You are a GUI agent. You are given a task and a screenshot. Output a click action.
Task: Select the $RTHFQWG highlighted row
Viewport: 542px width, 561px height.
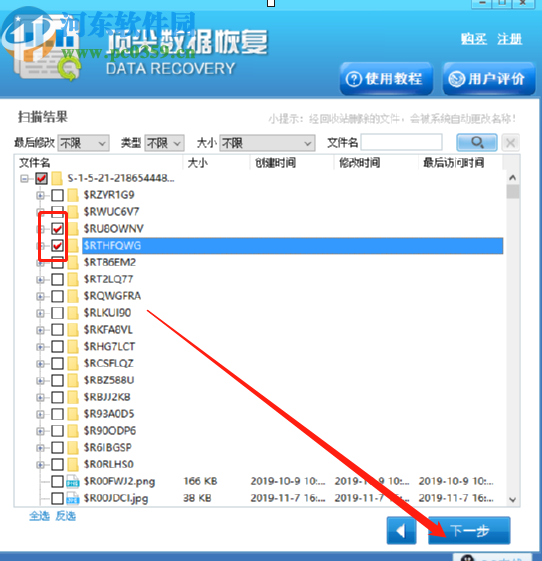293,245
